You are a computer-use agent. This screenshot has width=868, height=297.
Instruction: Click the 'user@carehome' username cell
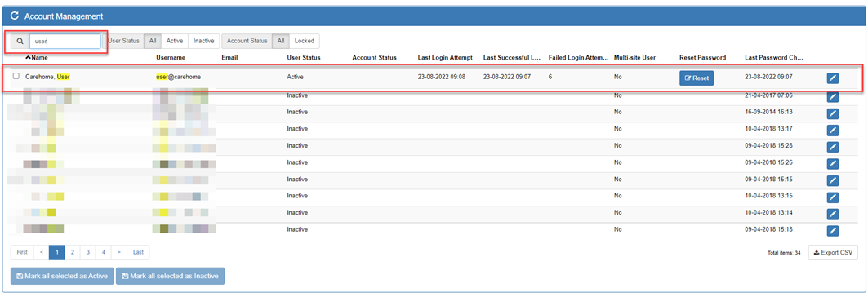(x=178, y=77)
